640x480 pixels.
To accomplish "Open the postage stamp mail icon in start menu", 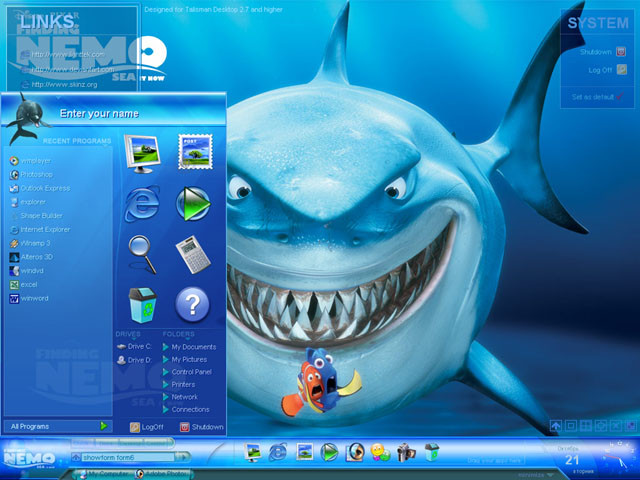I will coord(195,151).
